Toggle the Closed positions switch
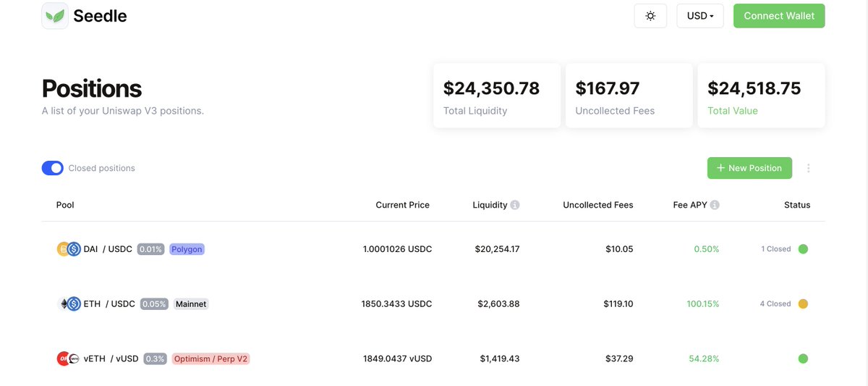Viewport: 868px width, 386px height. pyautogui.click(x=53, y=168)
